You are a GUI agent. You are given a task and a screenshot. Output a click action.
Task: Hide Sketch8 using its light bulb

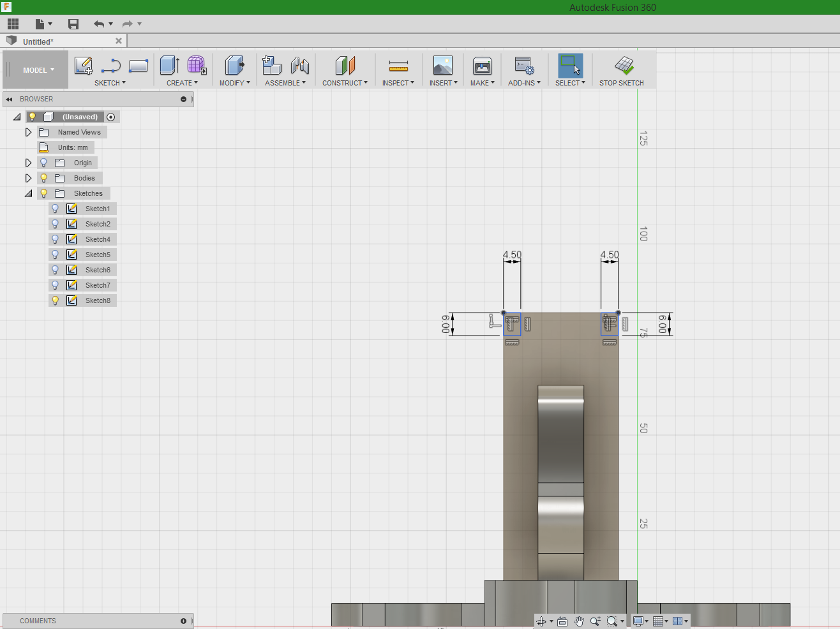tap(56, 300)
